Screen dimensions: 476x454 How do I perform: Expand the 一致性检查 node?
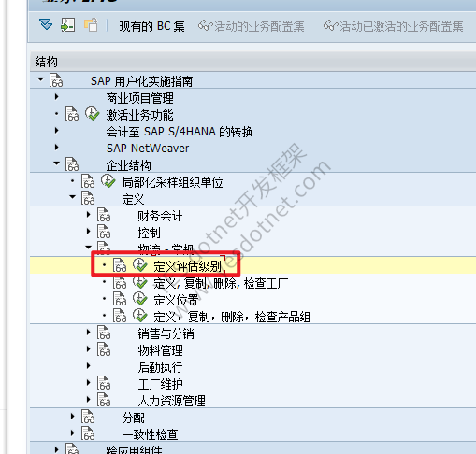73,433
